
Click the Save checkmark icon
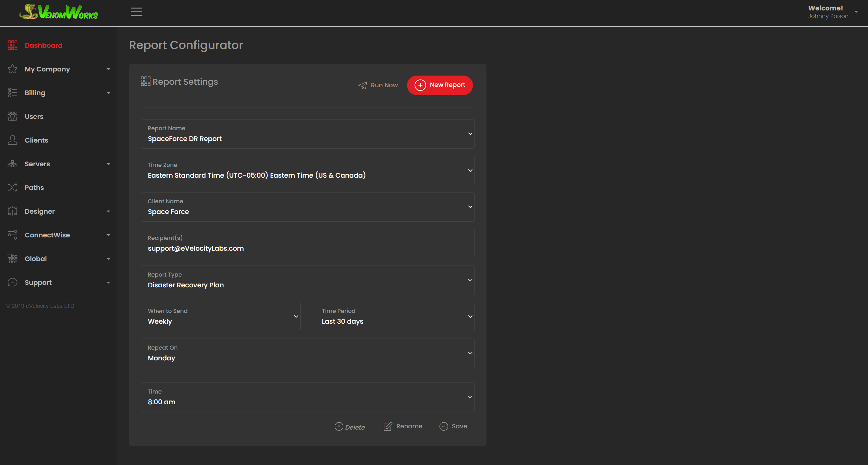tap(443, 426)
